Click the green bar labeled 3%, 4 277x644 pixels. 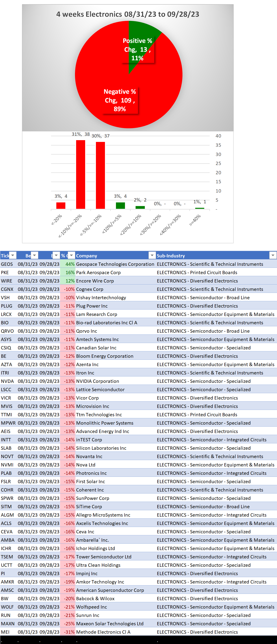120,205
